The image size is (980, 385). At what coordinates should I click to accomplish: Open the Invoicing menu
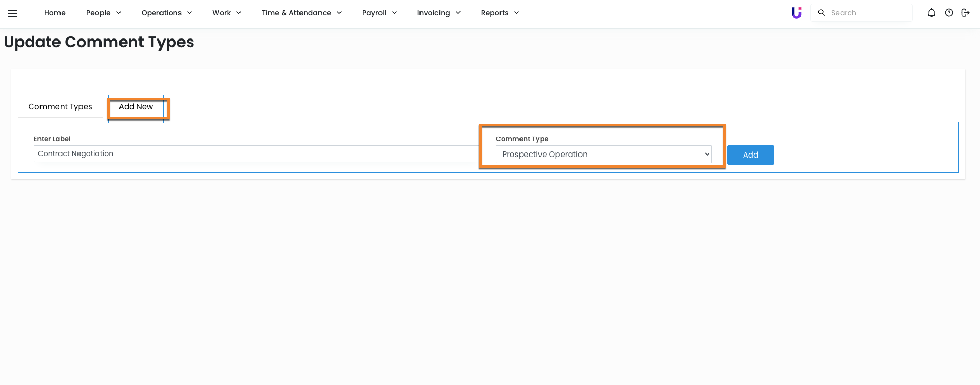pyautogui.click(x=438, y=13)
